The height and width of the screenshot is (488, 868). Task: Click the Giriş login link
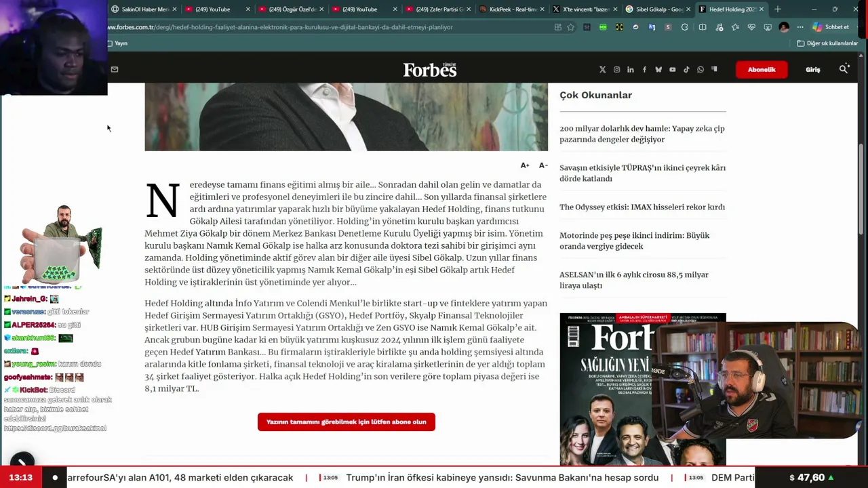tap(812, 69)
